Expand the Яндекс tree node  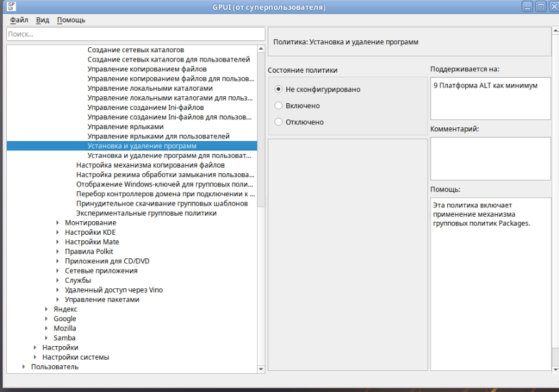click(x=47, y=309)
